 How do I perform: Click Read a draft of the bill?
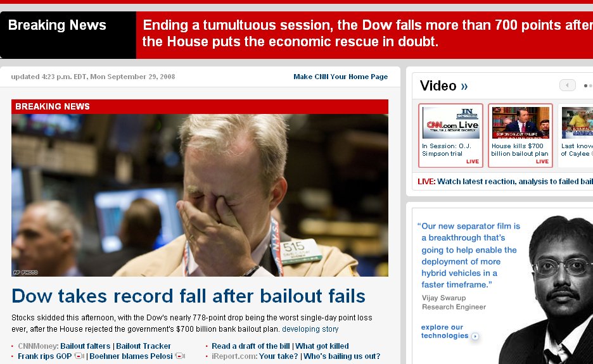pos(250,346)
